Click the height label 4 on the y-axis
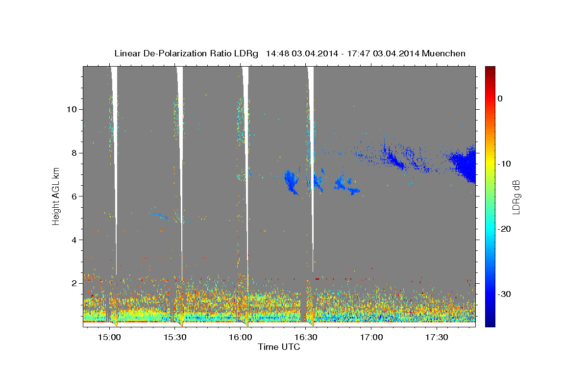Screen dimensions: 588x392 click(73, 240)
